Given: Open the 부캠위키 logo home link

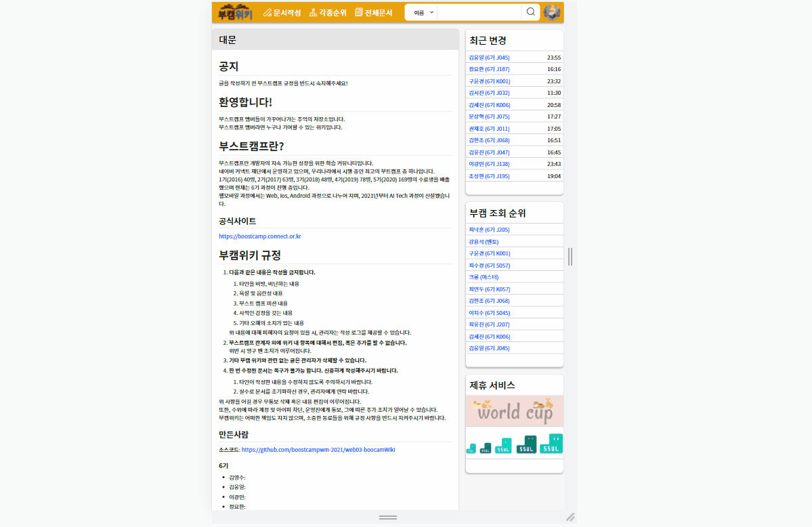Looking at the screenshot, I should [x=235, y=12].
